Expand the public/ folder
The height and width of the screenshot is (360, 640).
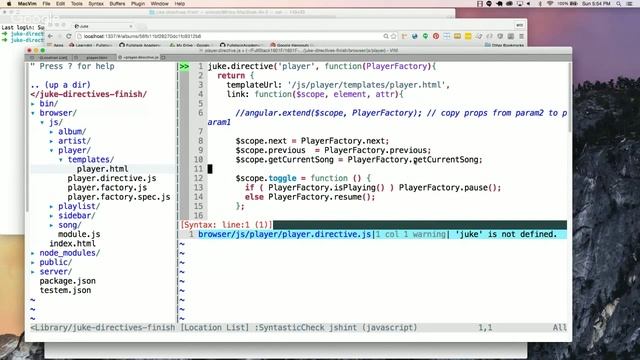(33, 262)
